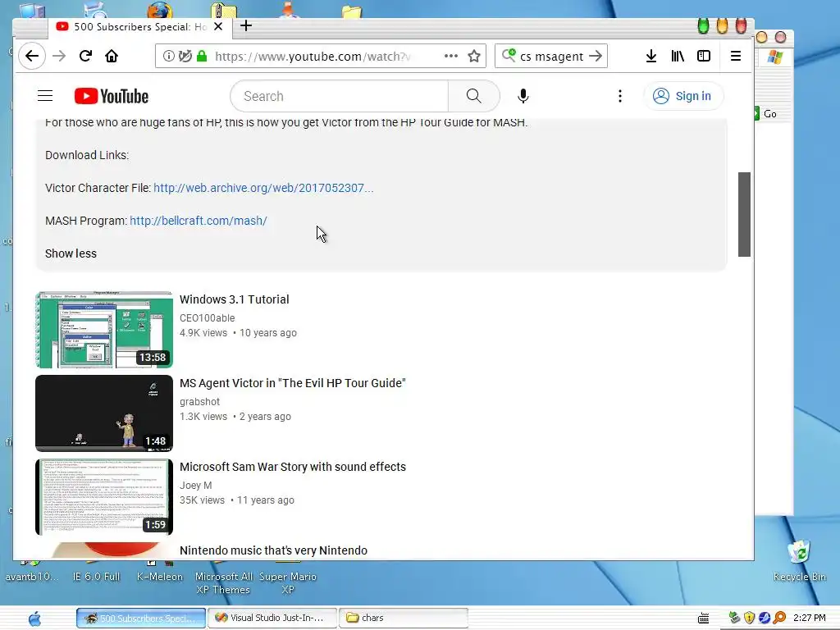This screenshot has height=630, width=840.
Task: Click the tracking protection shield icon
Action: pos(185,57)
